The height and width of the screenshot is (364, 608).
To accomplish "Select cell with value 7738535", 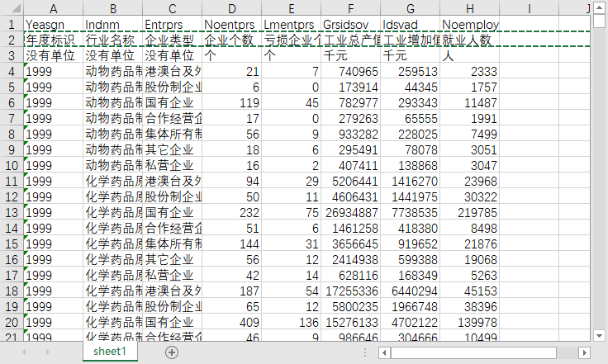I will tap(411, 213).
